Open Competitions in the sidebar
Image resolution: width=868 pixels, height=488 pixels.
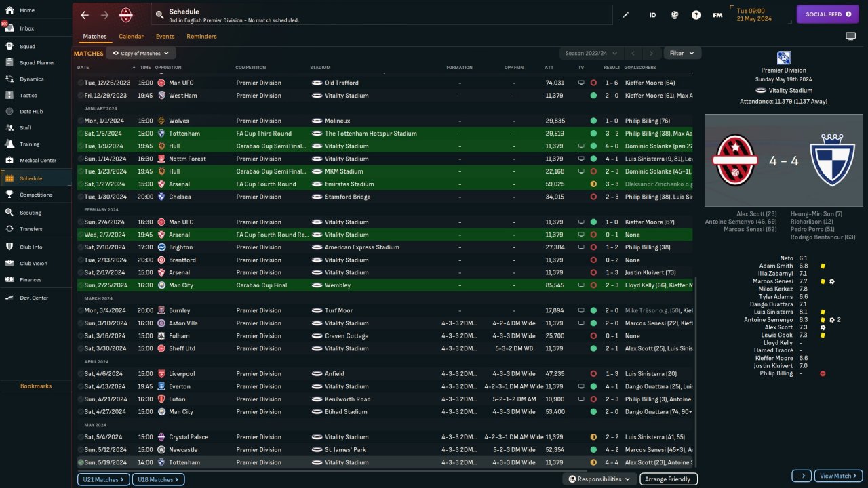click(x=35, y=195)
